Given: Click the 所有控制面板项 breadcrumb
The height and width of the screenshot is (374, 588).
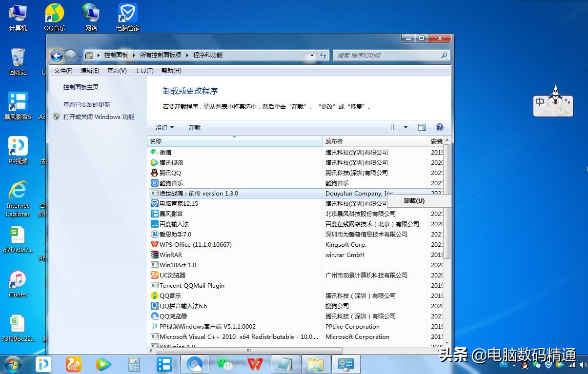Looking at the screenshot, I should 161,56.
